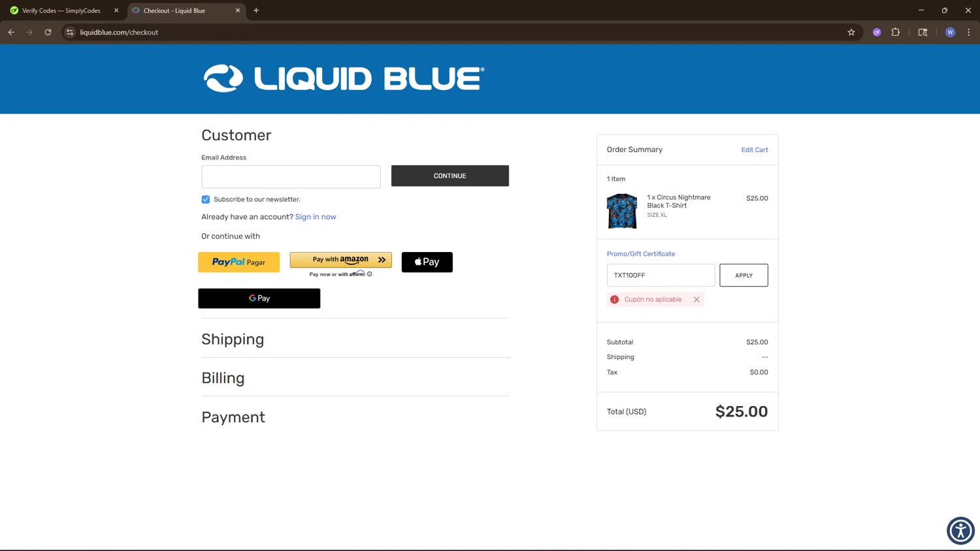Click the Payment section heading

tap(233, 417)
